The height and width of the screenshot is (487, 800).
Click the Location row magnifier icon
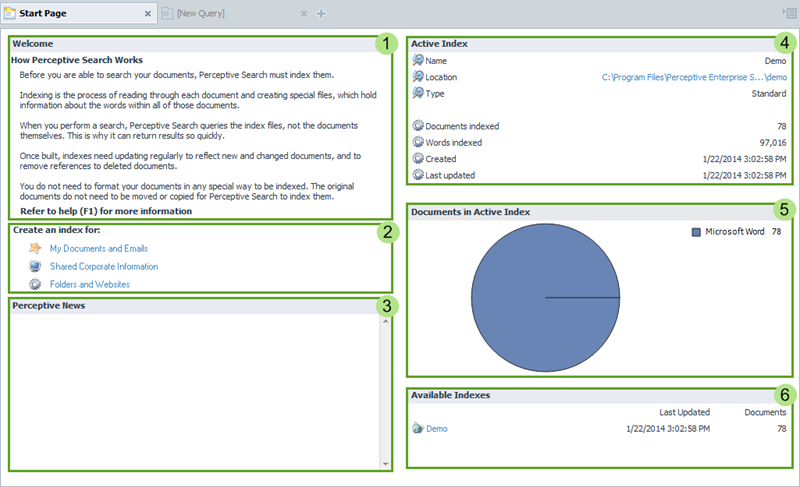tap(418, 76)
